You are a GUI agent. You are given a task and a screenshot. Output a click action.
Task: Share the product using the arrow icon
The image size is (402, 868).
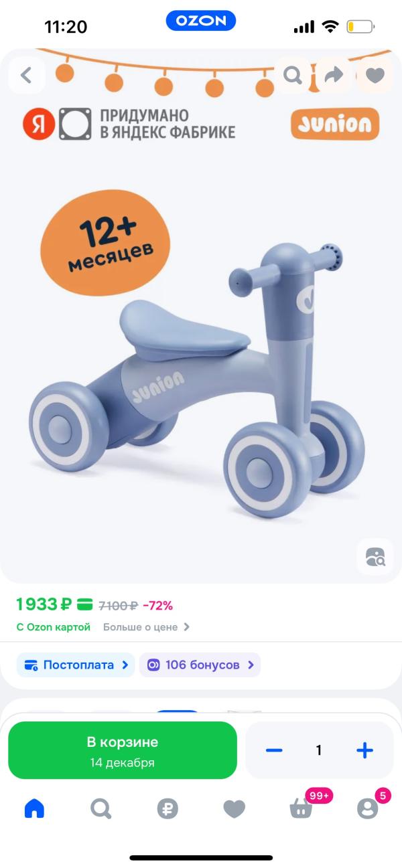[333, 75]
